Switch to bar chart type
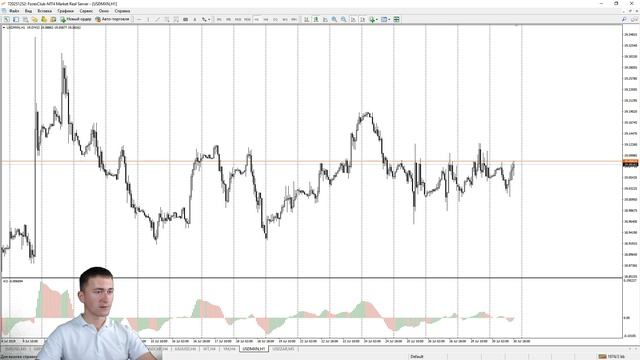 tap(307, 19)
